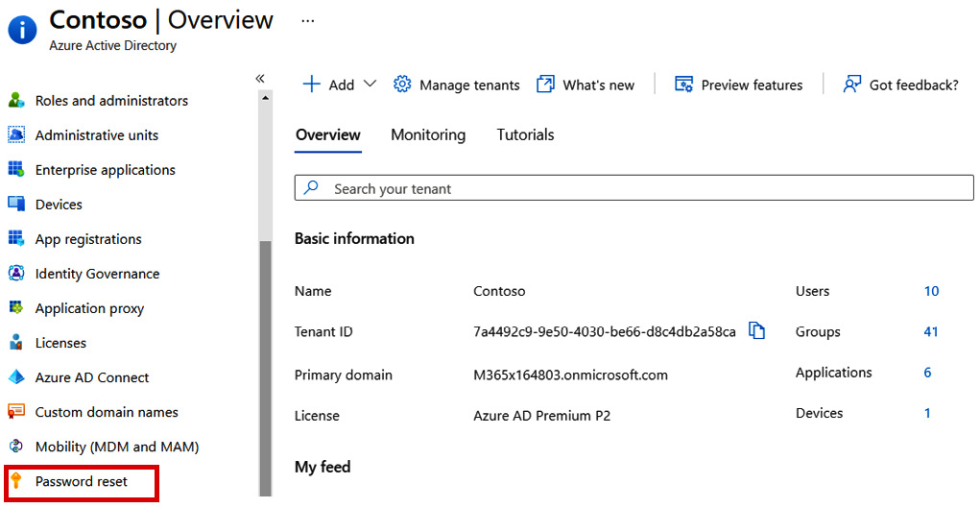Click the Got feedback? button label
The image size is (980, 508).
click(x=914, y=85)
